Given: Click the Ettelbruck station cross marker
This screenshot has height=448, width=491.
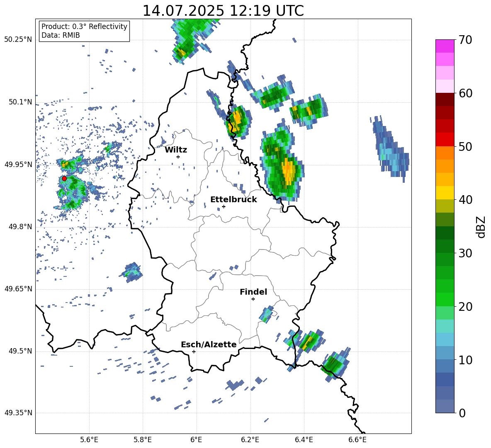Looking at the screenshot, I should point(224,206).
